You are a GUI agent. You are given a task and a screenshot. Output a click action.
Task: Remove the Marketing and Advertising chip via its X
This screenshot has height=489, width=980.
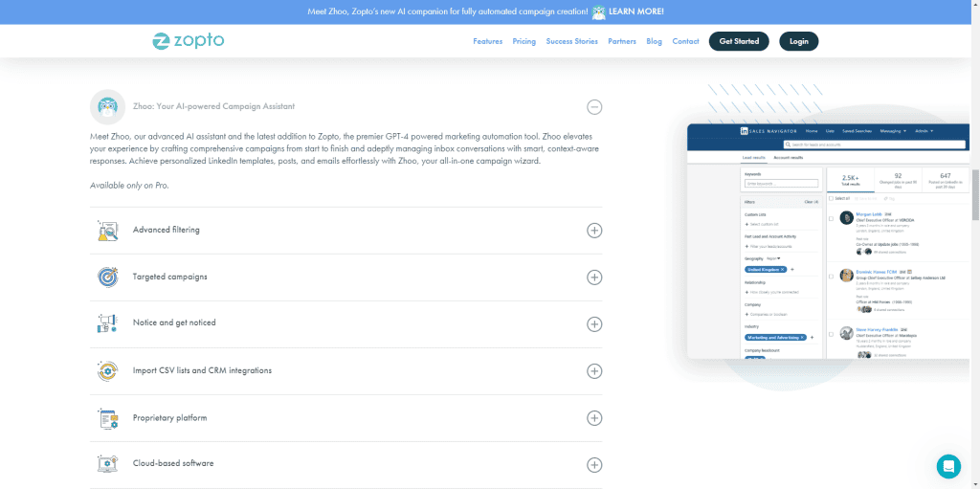click(802, 338)
